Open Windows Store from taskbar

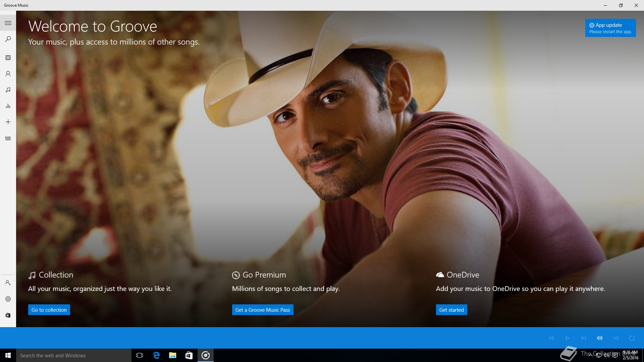pyautogui.click(x=189, y=355)
